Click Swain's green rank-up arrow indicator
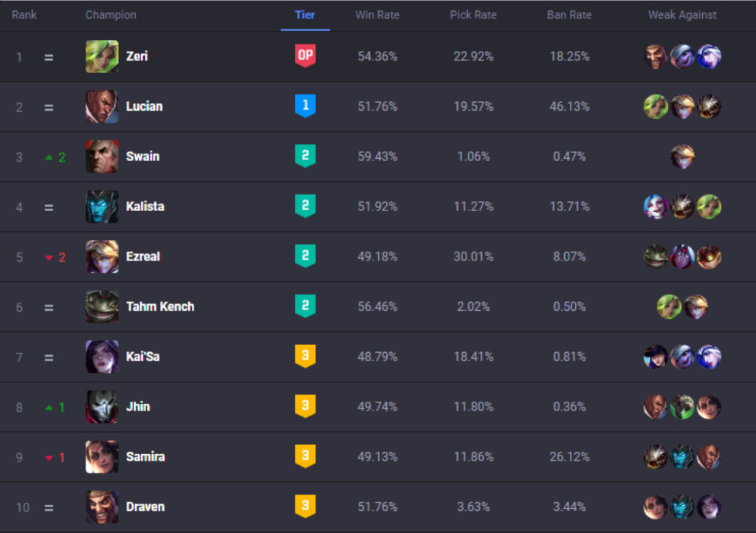 point(49,157)
